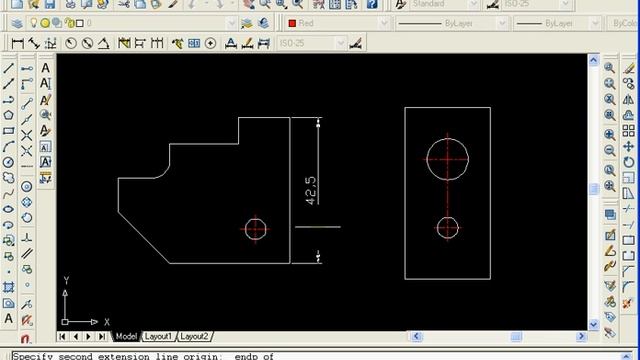Select the Rotate modify tool
This screenshot has height=360, width=640.
[x=629, y=162]
